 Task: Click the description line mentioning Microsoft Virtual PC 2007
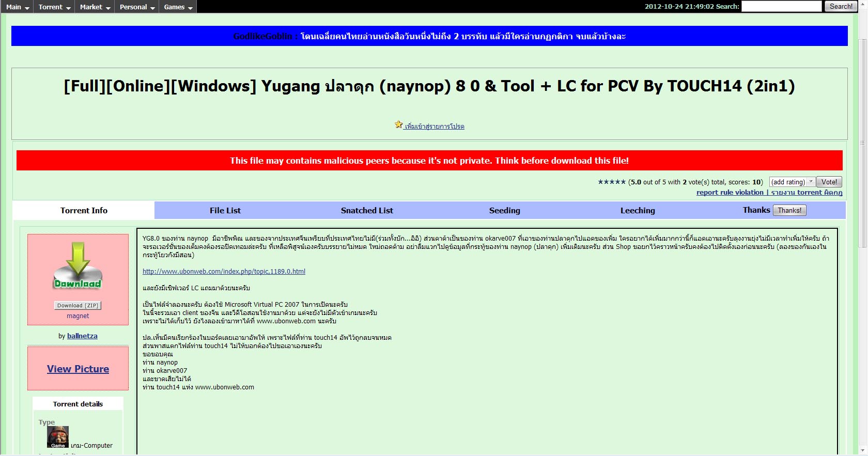point(245,304)
